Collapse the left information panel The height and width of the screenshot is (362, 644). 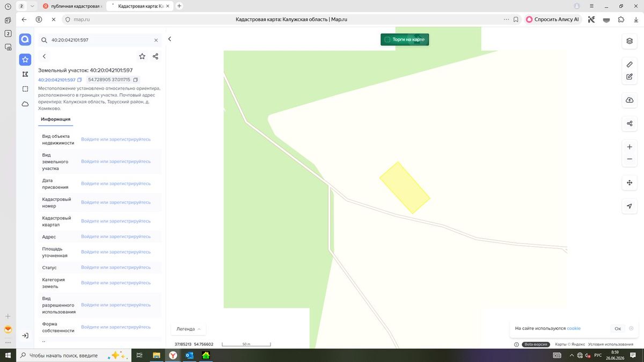pyautogui.click(x=170, y=39)
